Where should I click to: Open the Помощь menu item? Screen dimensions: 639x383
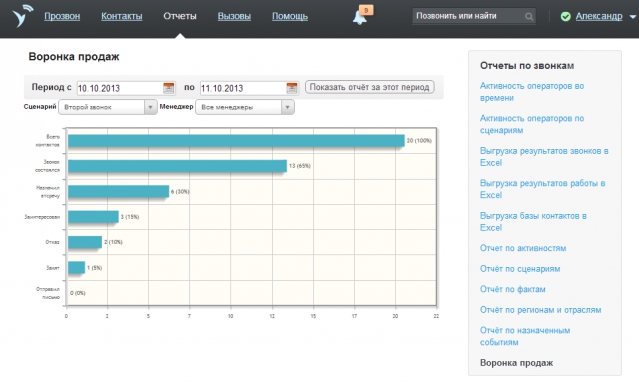click(290, 16)
